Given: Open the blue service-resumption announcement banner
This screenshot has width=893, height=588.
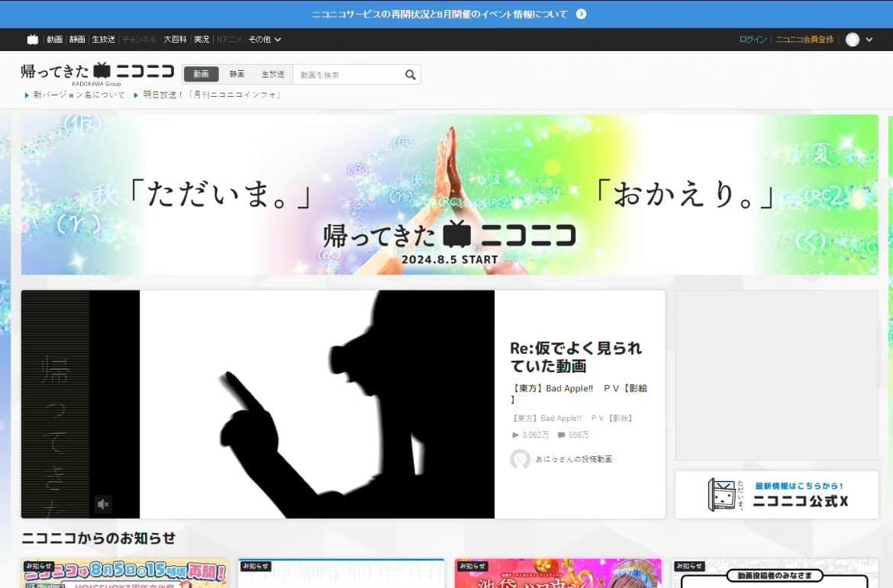Looking at the screenshot, I should (x=446, y=14).
